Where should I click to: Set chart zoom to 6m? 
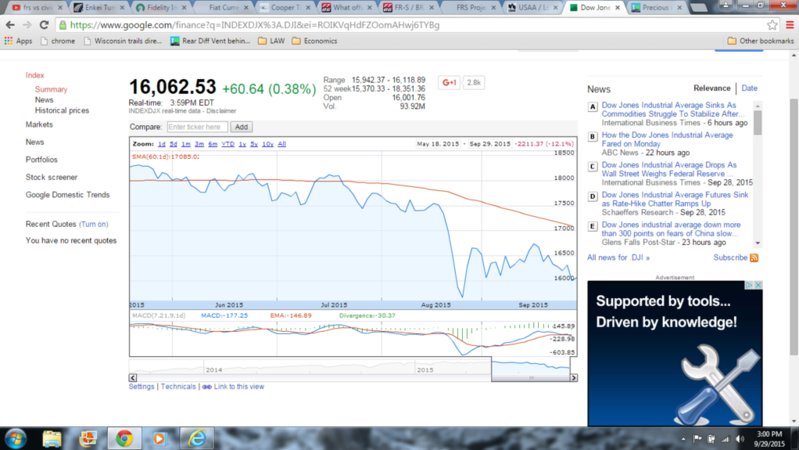(212, 144)
